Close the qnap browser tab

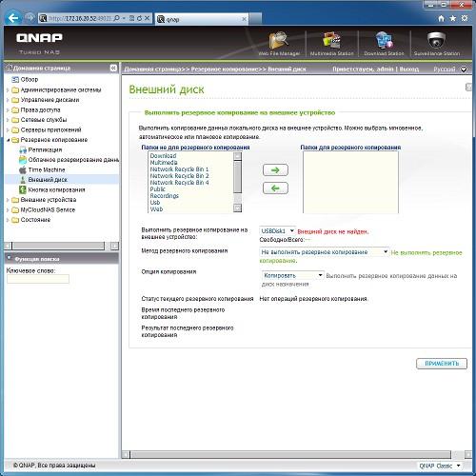[244, 19]
